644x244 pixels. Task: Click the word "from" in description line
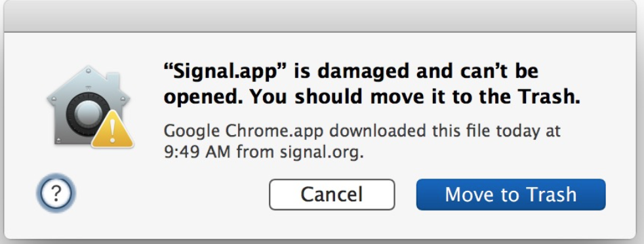click(255, 152)
